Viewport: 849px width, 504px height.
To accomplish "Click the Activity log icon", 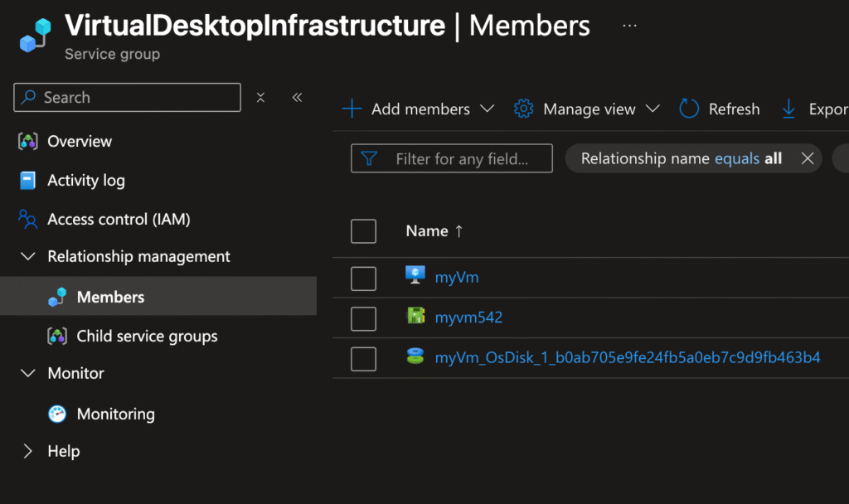I will pyautogui.click(x=28, y=181).
